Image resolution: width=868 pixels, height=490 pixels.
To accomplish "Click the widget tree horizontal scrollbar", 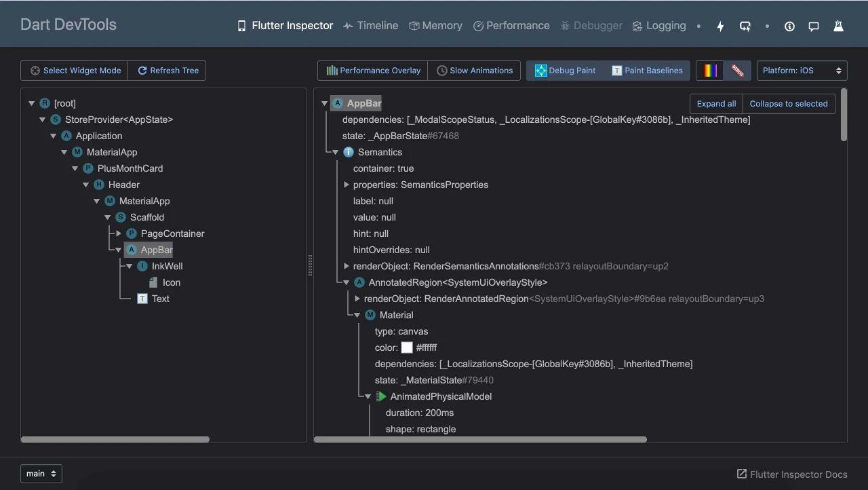I will click(115, 439).
